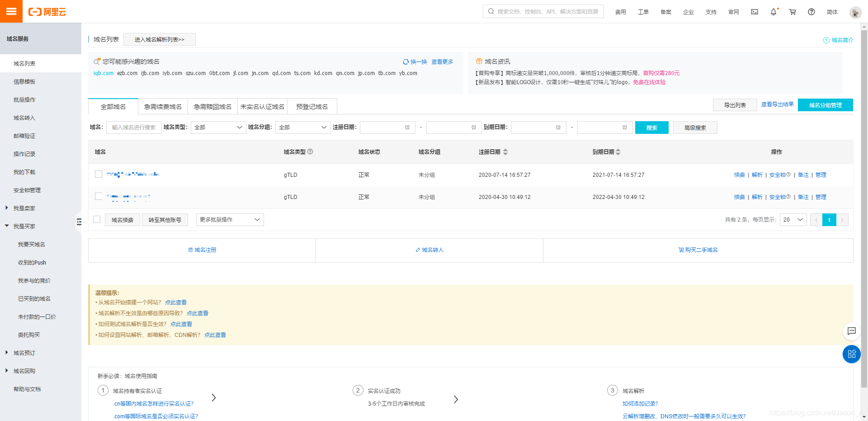Click the 域名类型 help icon in table header

[310, 152]
